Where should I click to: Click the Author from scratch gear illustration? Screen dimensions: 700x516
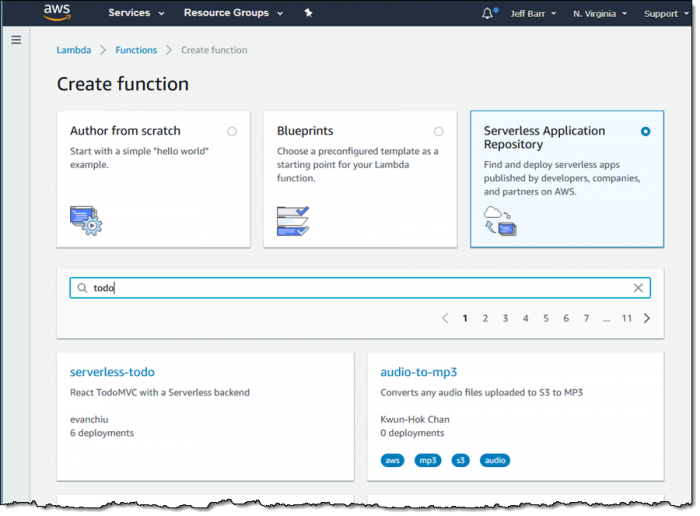[x=86, y=221]
